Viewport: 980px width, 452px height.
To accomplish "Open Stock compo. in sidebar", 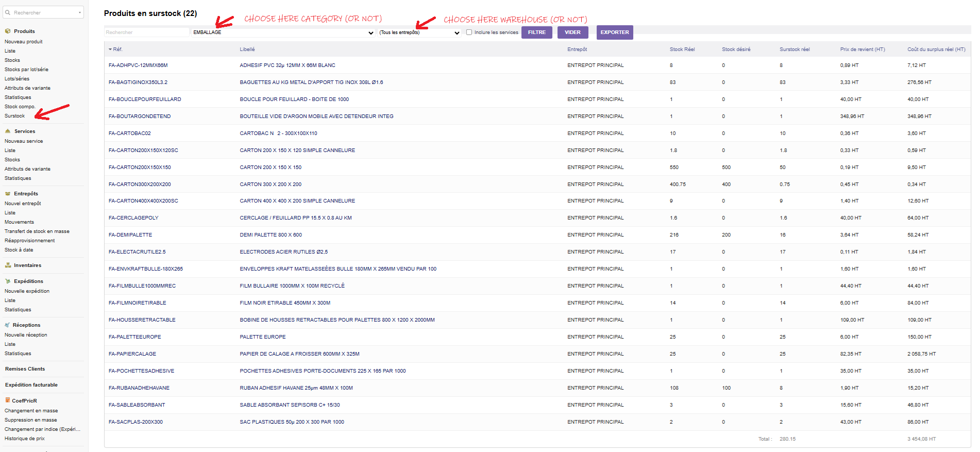I will 20,107.
